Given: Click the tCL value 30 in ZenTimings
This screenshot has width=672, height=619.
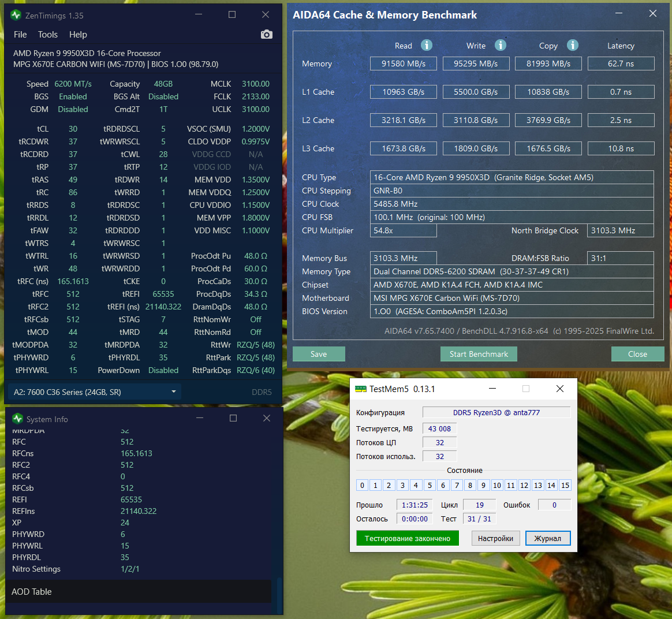Looking at the screenshot, I should tap(73, 129).
